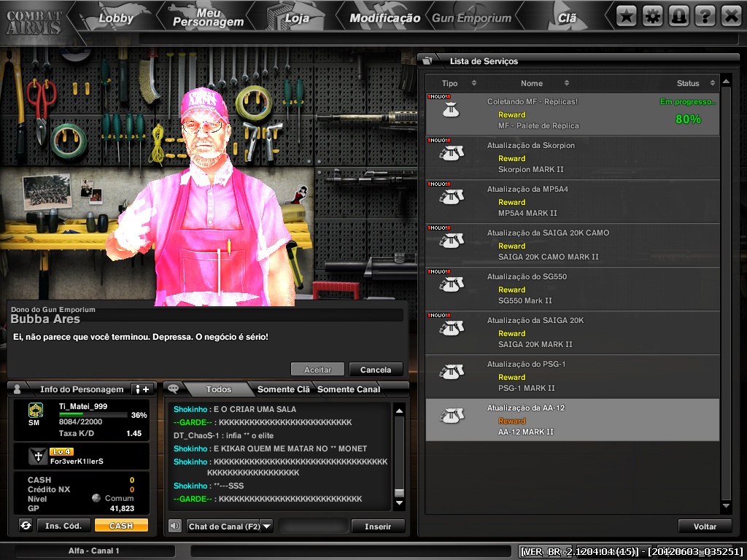Click the GP value 41,823

point(122,508)
